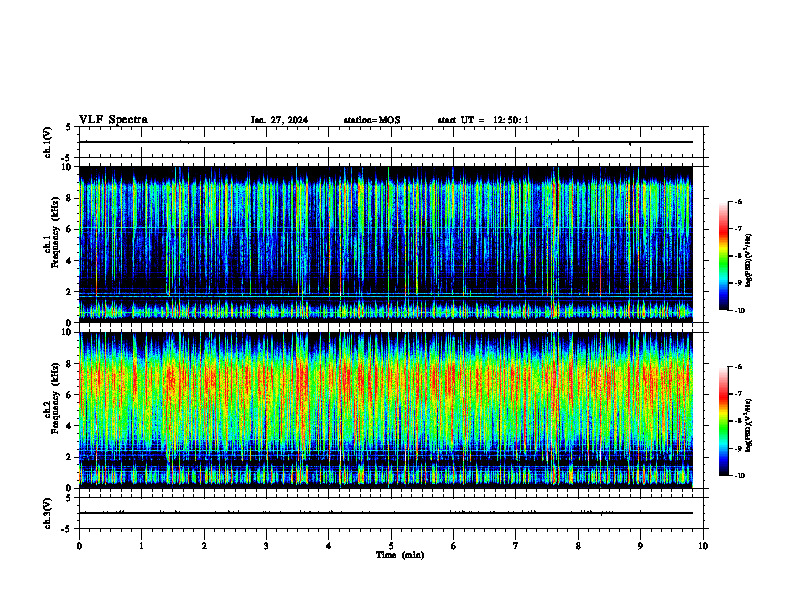
Task: Click the ch.1 colorbar 'log(PSD)(V²/Hz)' label
Action: coord(749,260)
